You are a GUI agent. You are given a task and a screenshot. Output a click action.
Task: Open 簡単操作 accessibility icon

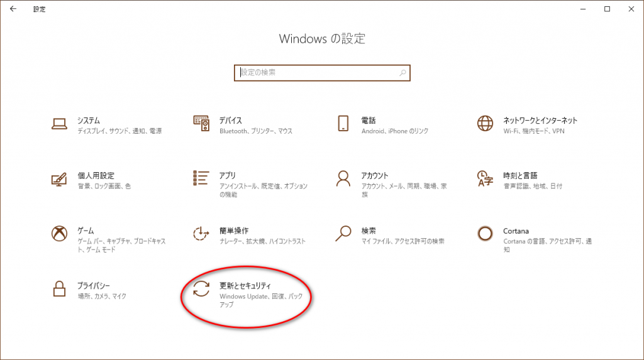pyautogui.click(x=201, y=234)
